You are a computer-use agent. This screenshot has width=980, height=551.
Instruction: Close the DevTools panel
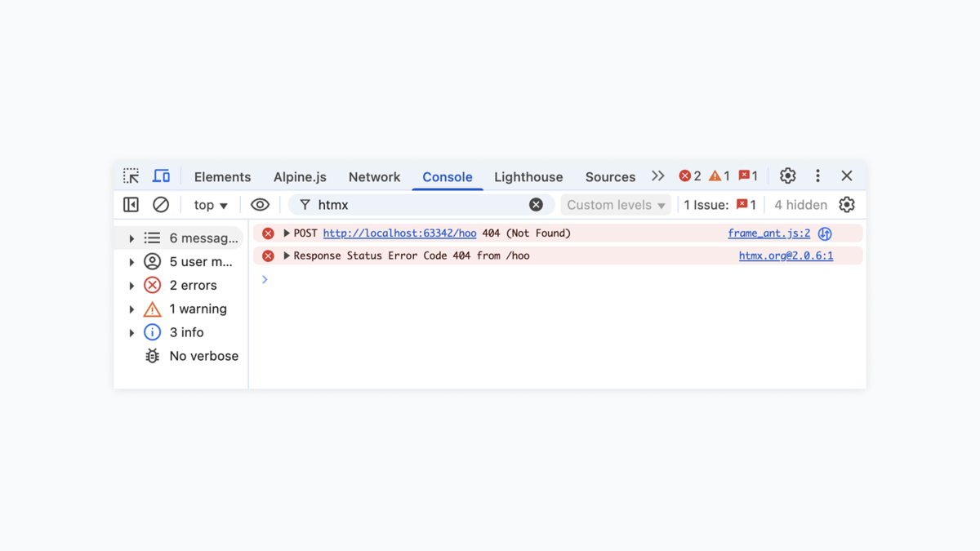[847, 176]
